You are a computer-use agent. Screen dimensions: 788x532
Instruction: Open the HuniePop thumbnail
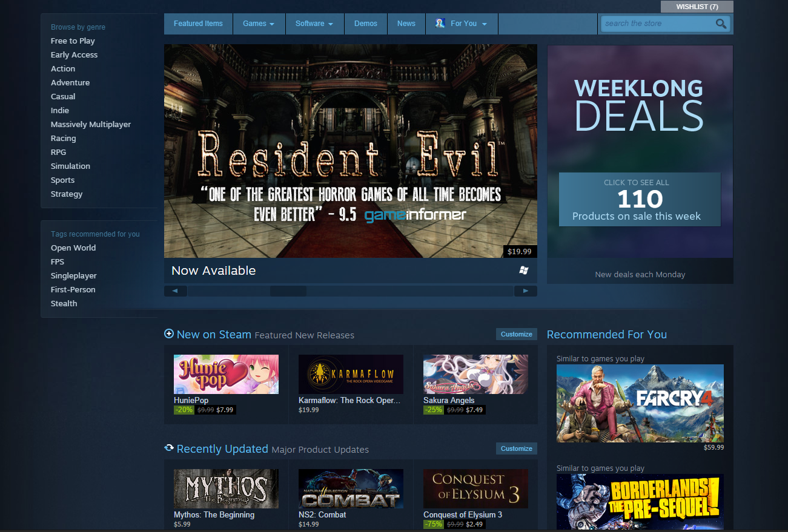(226, 374)
